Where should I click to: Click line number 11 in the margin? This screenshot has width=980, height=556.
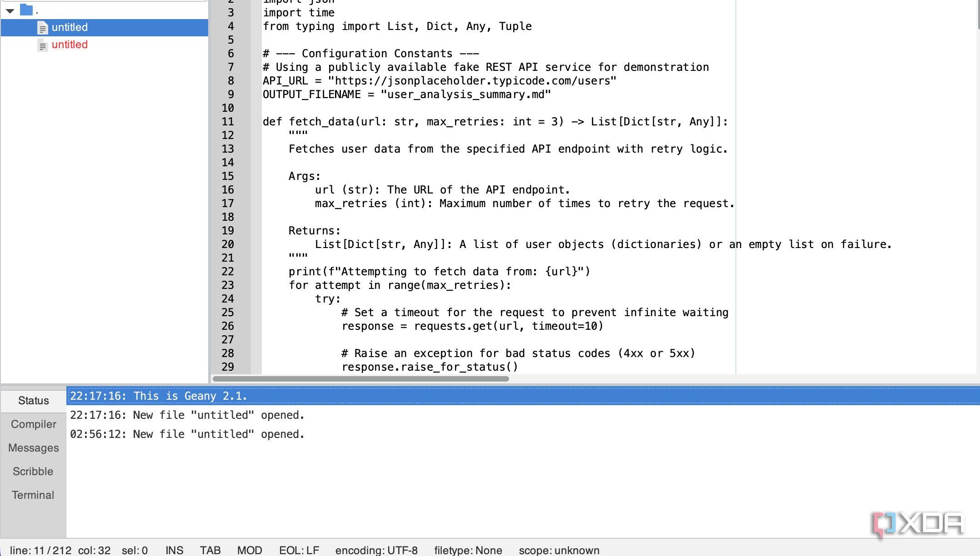(228, 122)
